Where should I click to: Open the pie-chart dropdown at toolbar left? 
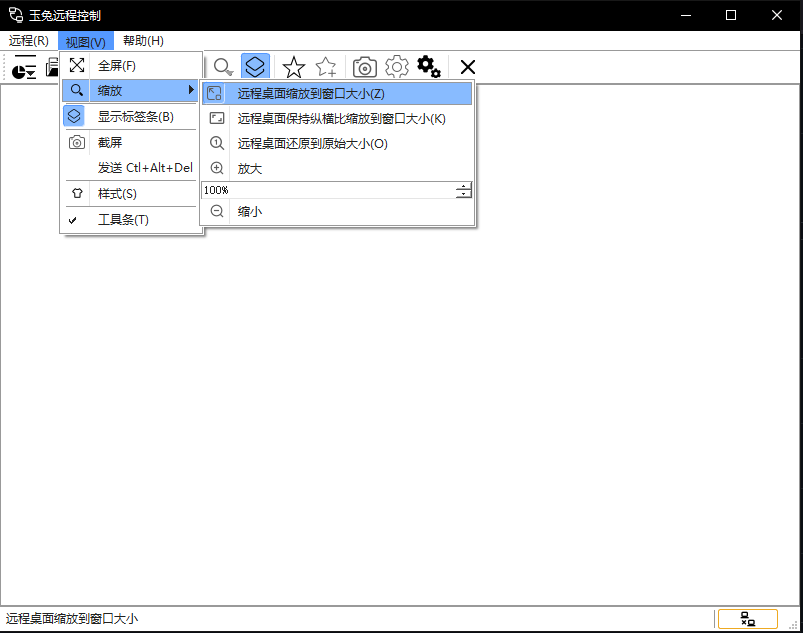[23, 69]
